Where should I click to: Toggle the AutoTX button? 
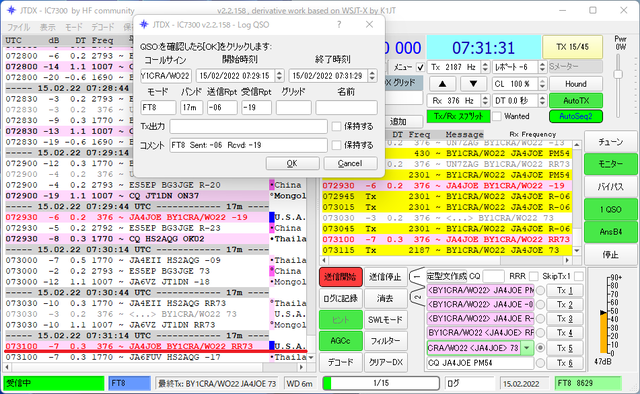click(x=576, y=100)
